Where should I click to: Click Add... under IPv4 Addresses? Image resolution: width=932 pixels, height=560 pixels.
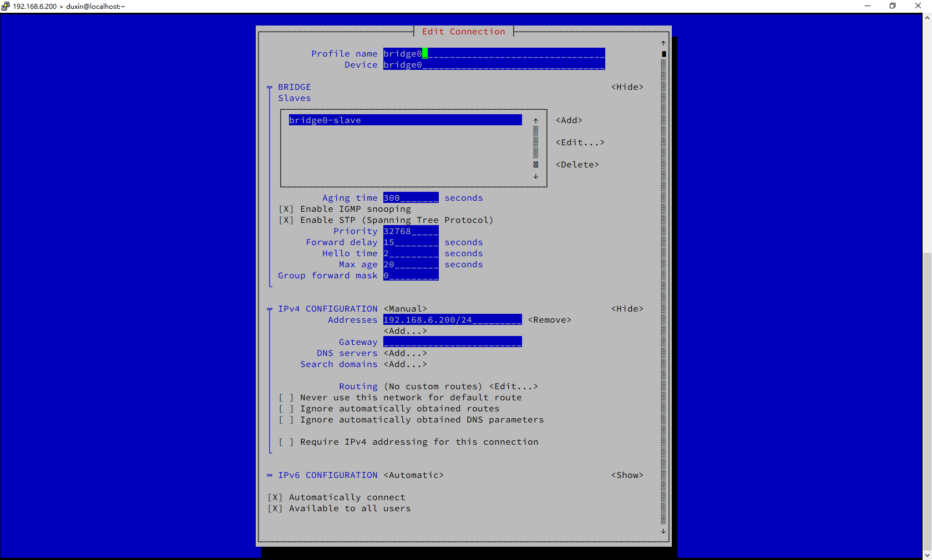pyautogui.click(x=406, y=331)
